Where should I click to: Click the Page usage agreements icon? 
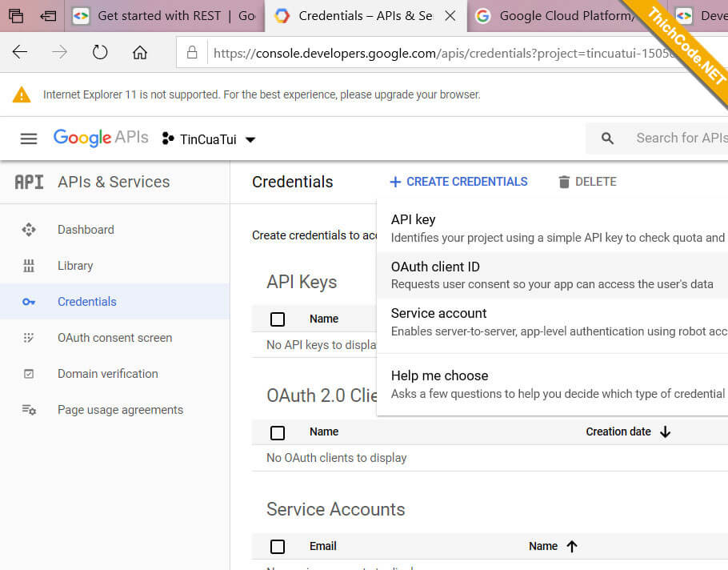29,410
